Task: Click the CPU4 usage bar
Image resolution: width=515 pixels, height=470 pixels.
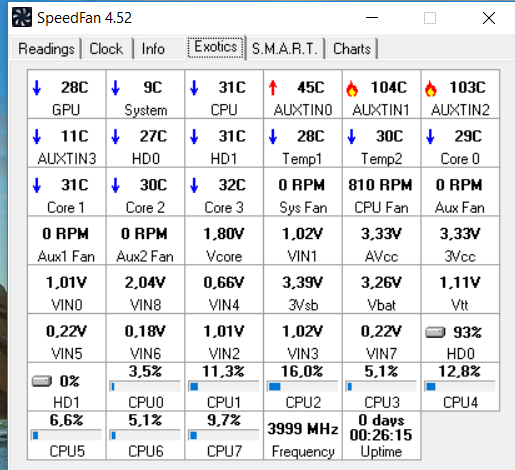Action: coord(460,387)
